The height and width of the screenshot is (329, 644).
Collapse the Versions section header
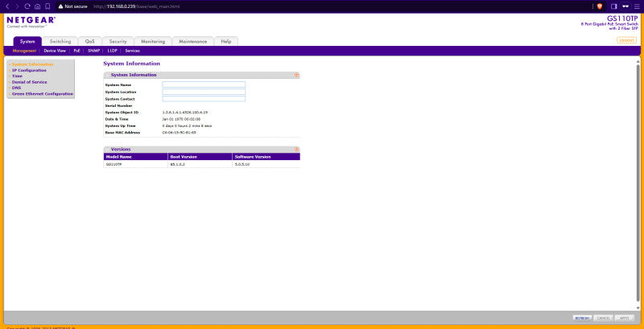[107, 150]
